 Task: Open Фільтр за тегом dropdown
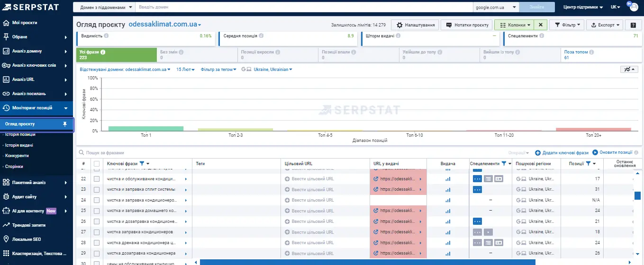tap(218, 70)
